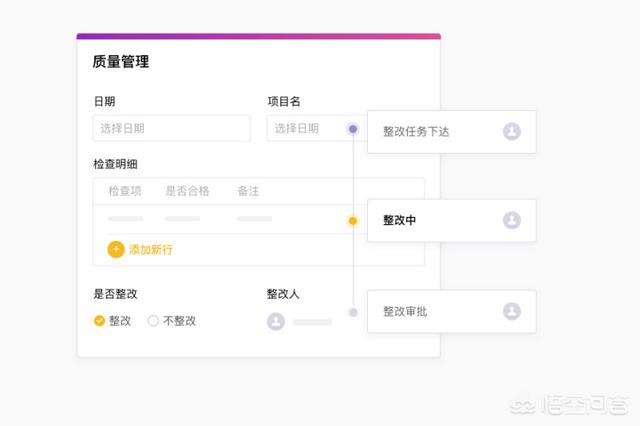Image resolution: width=640 pixels, height=426 pixels.
Task: Click the gray timeline dot for 整改审批
Action: pyautogui.click(x=353, y=312)
